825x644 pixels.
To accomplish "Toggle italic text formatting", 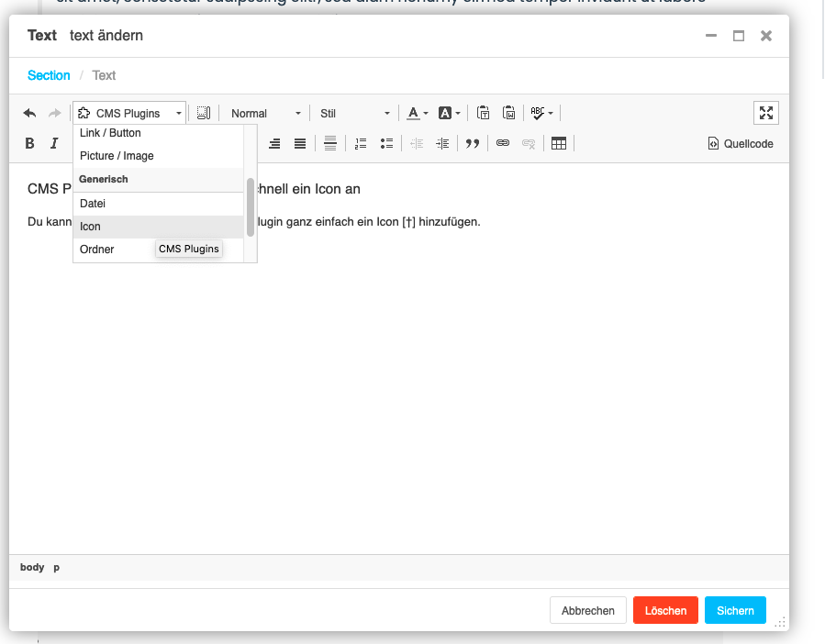I will (54, 144).
